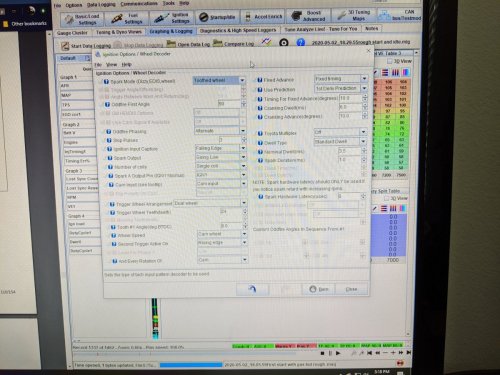
Task: Expand the Trigger Wheel Arrangement dropdown
Action: pyautogui.click(x=244, y=203)
